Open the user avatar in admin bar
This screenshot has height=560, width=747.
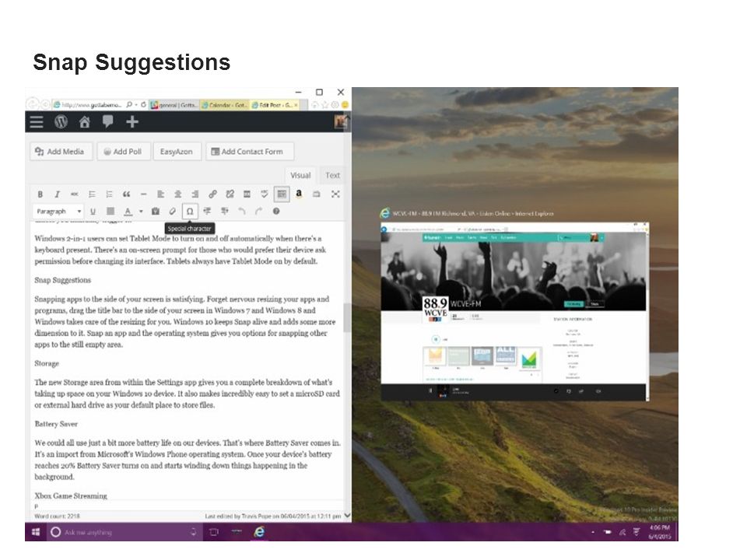click(341, 122)
